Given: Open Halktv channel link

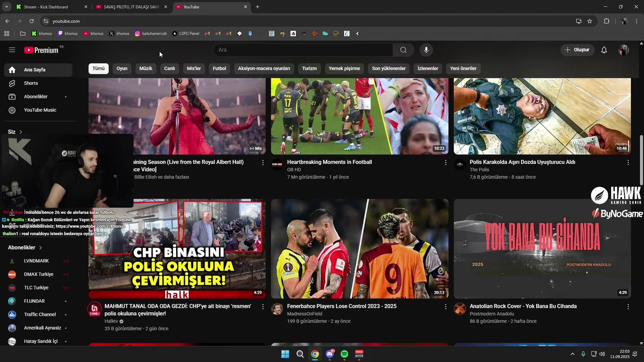Looking at the screenshot, I should [x=111, y=321].
